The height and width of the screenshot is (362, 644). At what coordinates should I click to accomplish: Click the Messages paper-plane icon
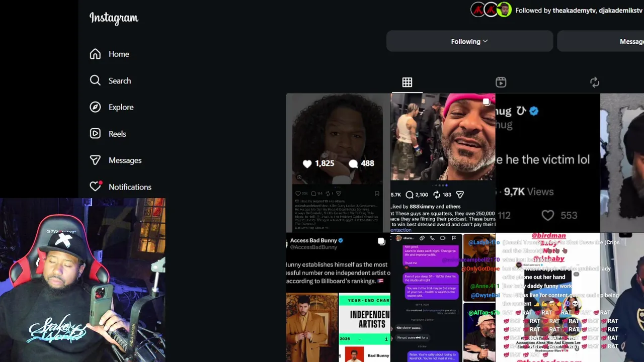[95, 160]
